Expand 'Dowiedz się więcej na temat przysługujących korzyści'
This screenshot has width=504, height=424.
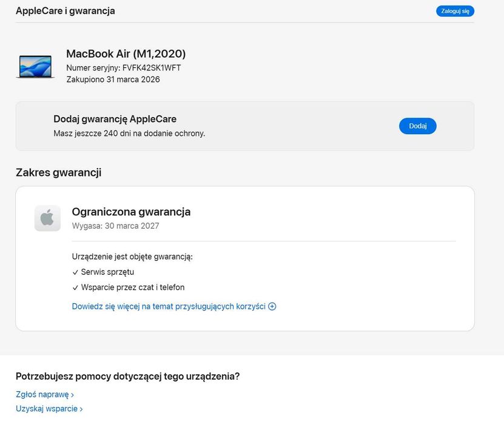(x=174, y=306)
